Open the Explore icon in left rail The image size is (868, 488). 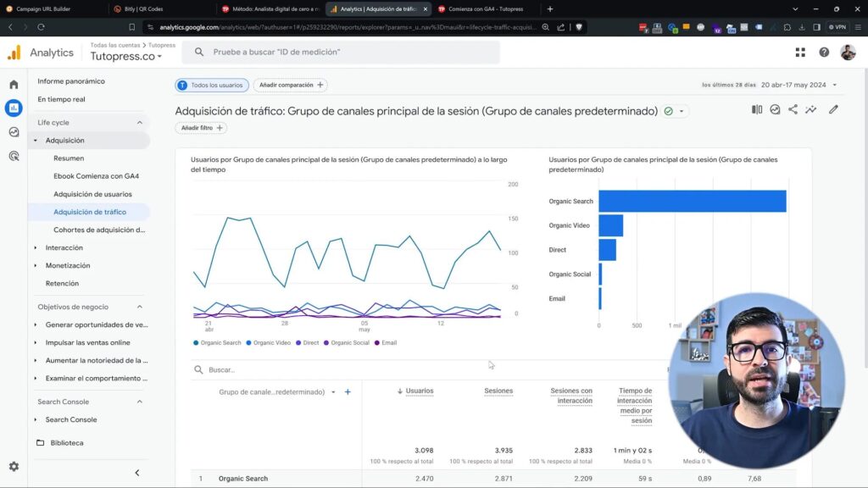14,131
